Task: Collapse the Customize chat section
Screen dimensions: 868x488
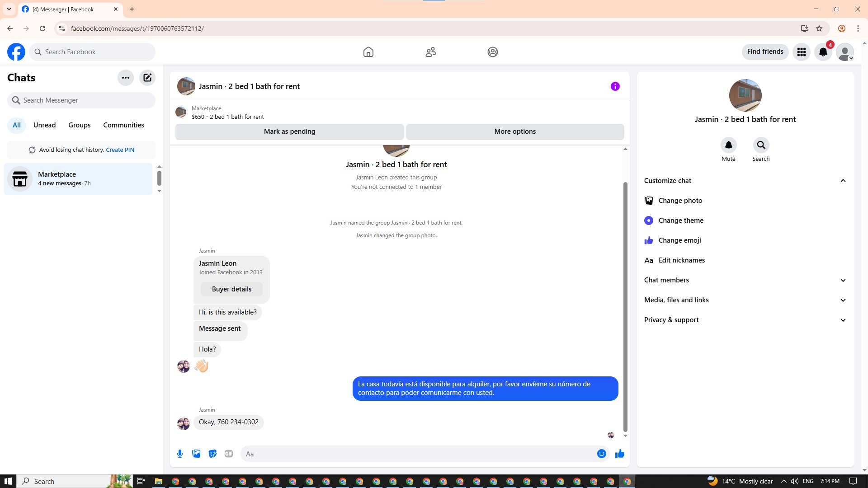Action: (x=843, y=181)
